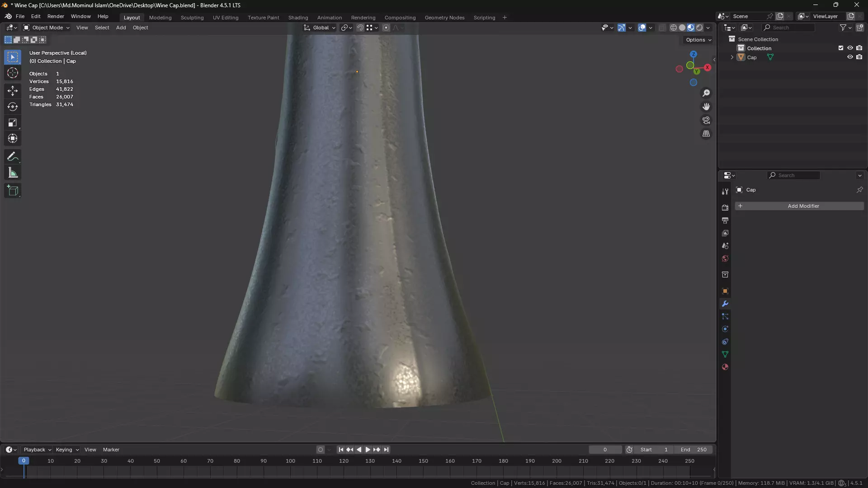Switch to the Modeling workspace tab
The height and width of the screenshot is (488, 868).
pos(160,18)
